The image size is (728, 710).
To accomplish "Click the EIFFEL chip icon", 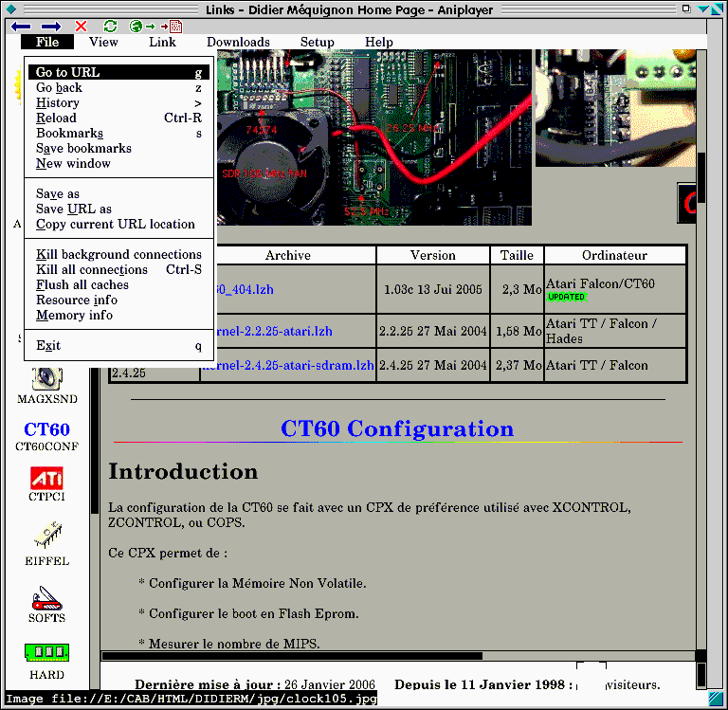I will coord(47,535).
